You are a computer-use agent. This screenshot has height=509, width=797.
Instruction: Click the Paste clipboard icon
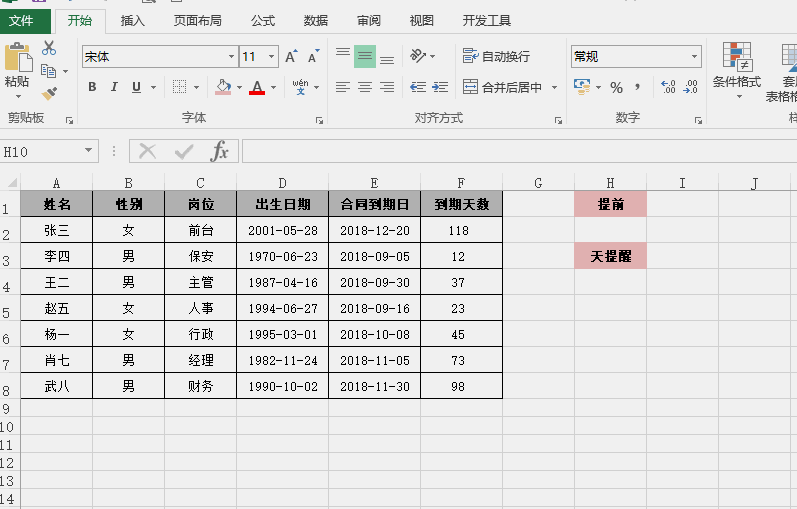pos(18,57)
